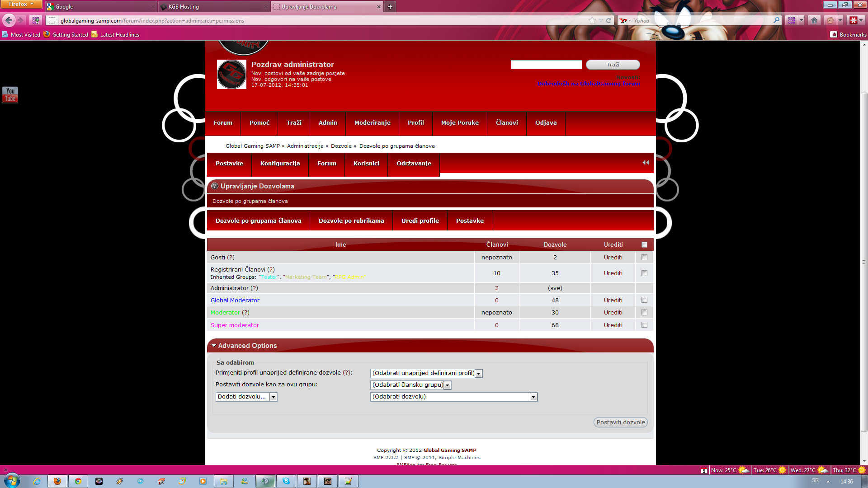The image size is (868, 488).
Task: Click the browser back arrow button
Action: click(x=9, y=20)
